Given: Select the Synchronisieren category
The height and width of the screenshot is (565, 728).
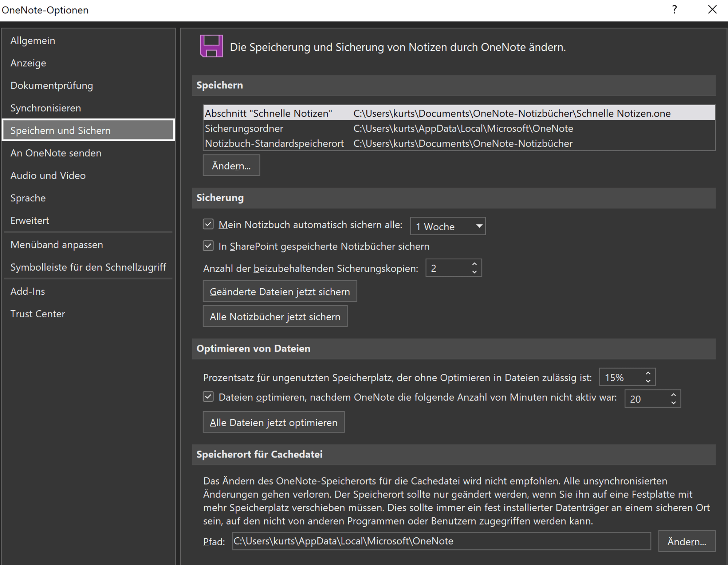Looking at the screenshot, I should point(88,108).
